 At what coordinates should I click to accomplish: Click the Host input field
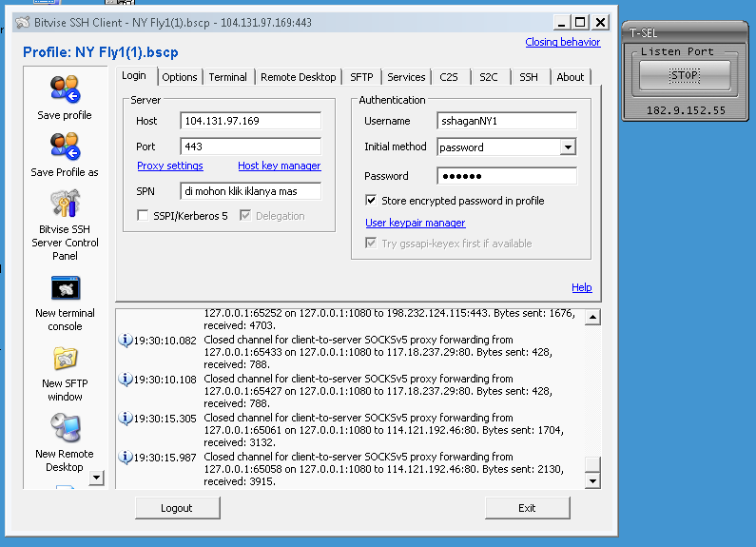250,121
